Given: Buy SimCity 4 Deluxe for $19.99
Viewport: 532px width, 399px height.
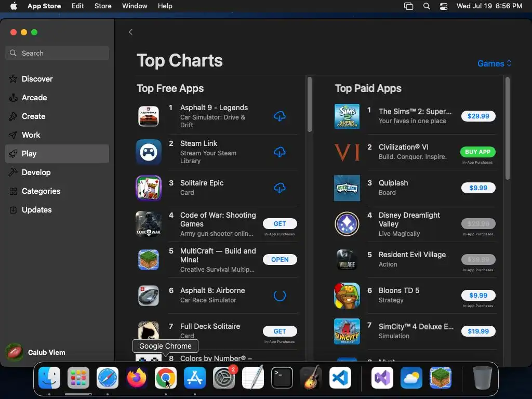Looking at the screenshot, I should (478, 331).
